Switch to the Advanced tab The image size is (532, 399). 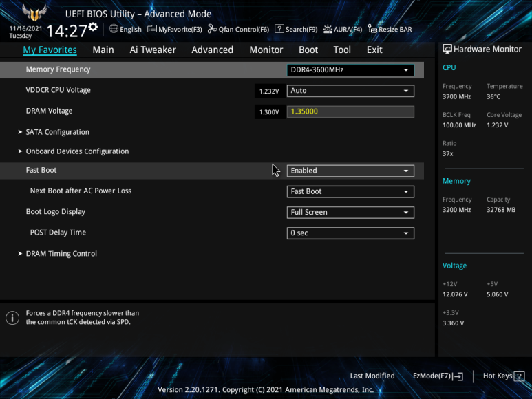pyautogui.click(x=213, y=50)
